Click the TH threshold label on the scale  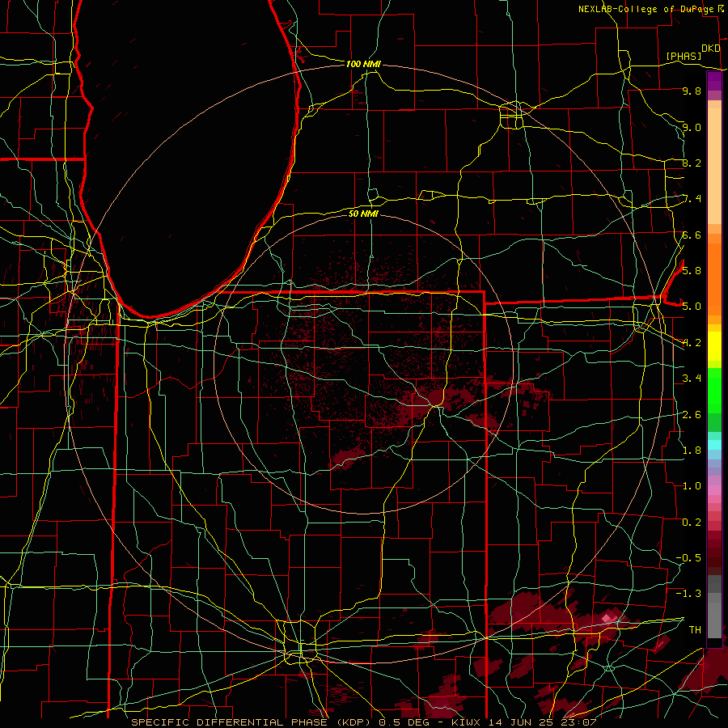[695, 629]
